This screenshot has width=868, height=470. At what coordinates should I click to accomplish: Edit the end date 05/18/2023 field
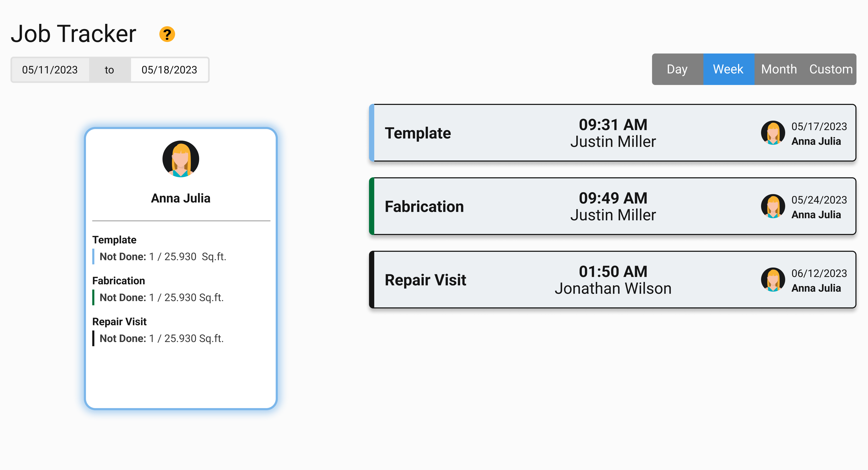click(x=169, y=70)
